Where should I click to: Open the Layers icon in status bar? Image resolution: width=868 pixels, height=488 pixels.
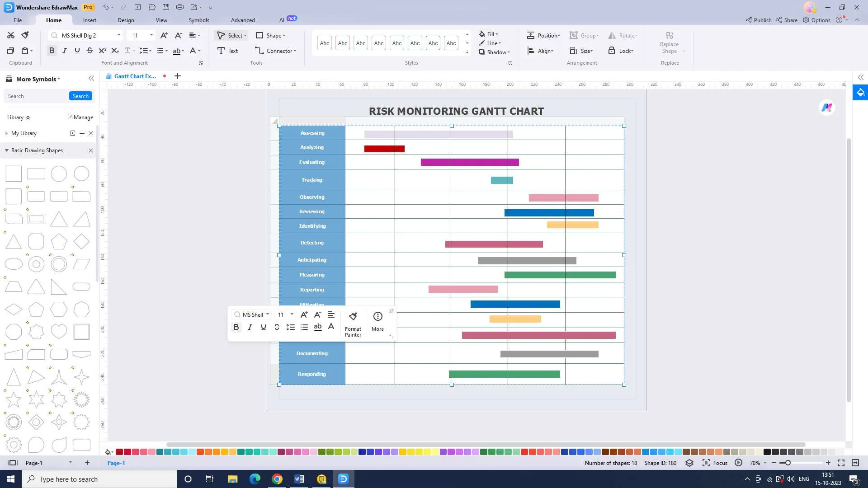689,463
